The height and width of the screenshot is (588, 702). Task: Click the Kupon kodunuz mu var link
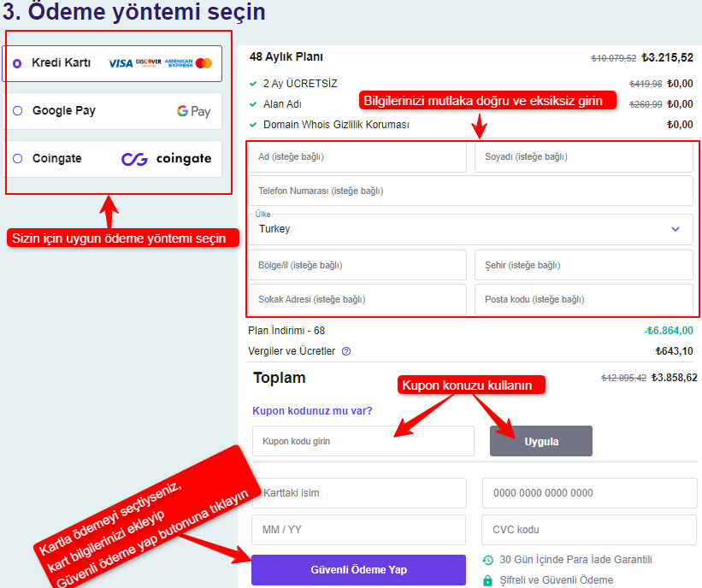(313, 411)
